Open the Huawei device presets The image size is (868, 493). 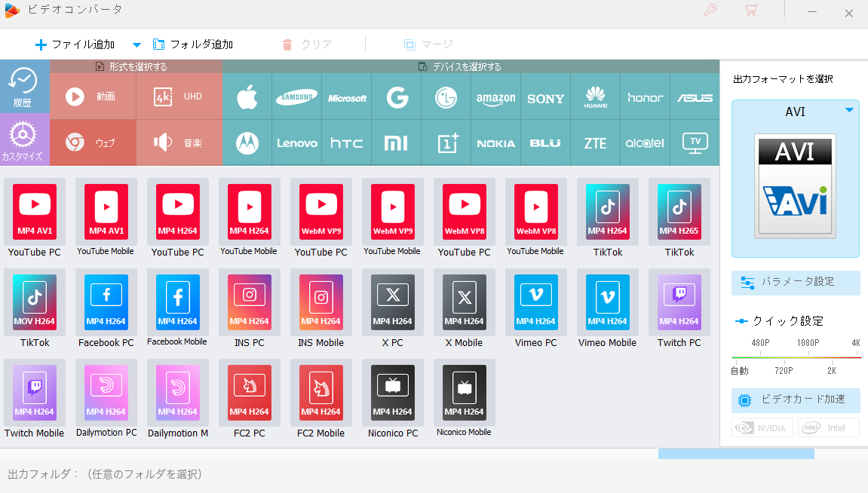pos(595,96)
